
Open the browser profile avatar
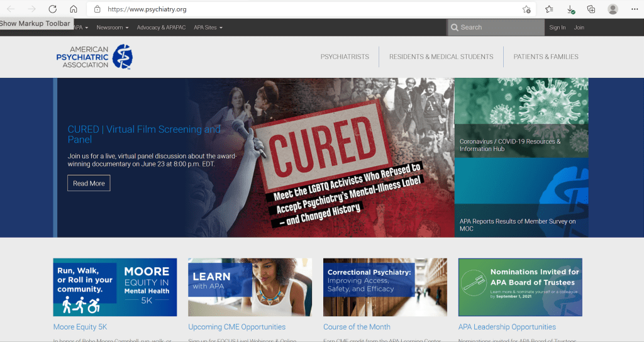tap(613, 9)
